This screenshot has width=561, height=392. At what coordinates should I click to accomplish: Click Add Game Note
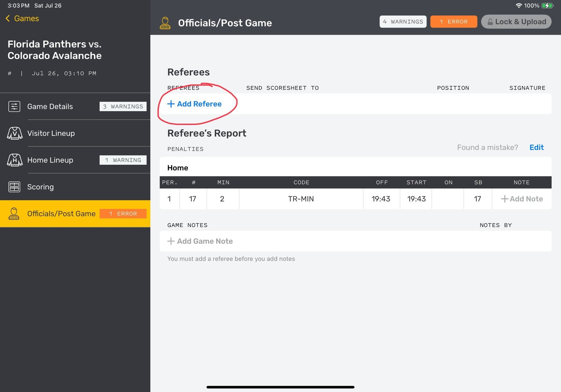click(x=200, y=241)
